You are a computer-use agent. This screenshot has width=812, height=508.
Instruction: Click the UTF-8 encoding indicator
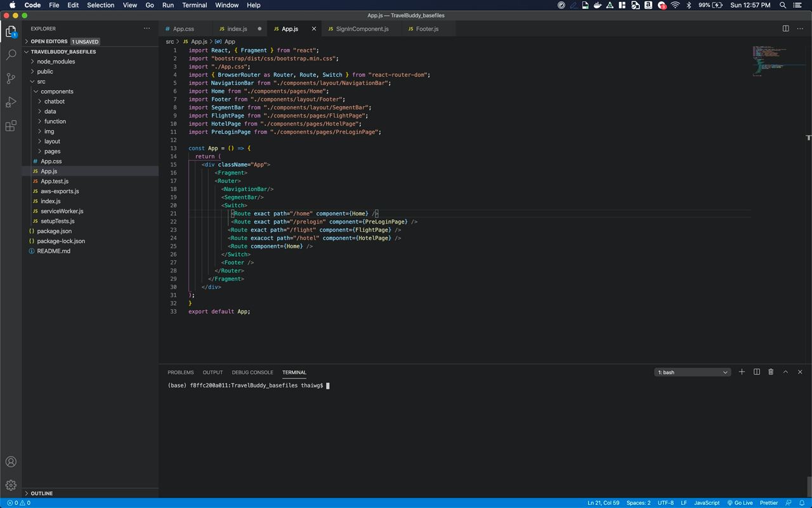click(x=665, y=503)
